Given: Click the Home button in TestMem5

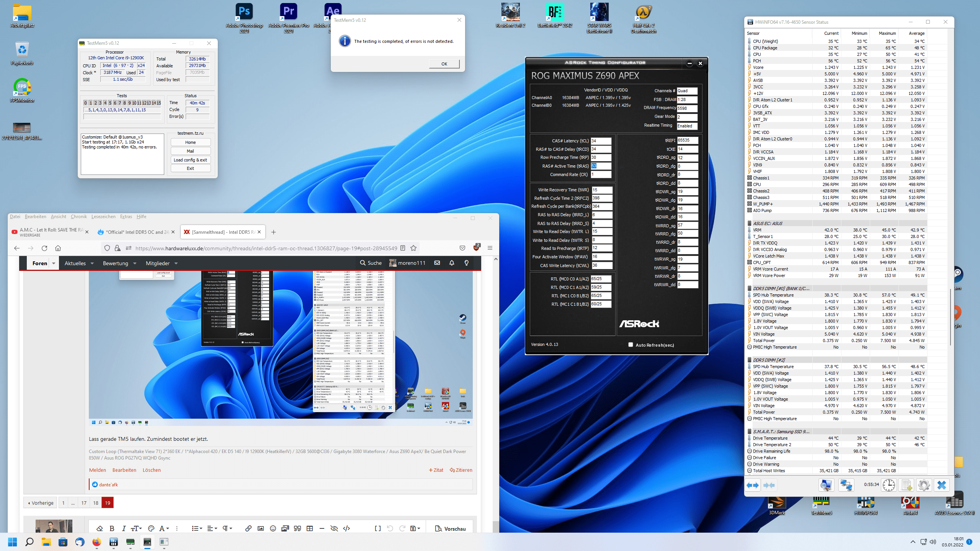Looking at the screenshot, I should click(x=190, y=142).
